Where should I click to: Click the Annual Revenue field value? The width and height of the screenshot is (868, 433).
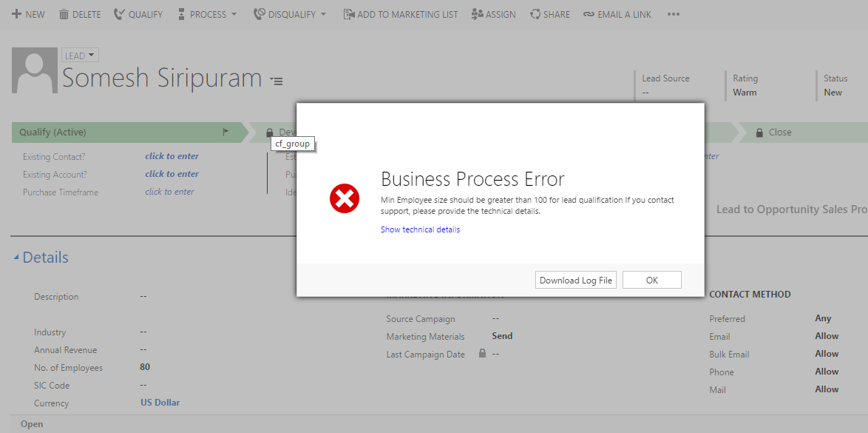(143, 349)
